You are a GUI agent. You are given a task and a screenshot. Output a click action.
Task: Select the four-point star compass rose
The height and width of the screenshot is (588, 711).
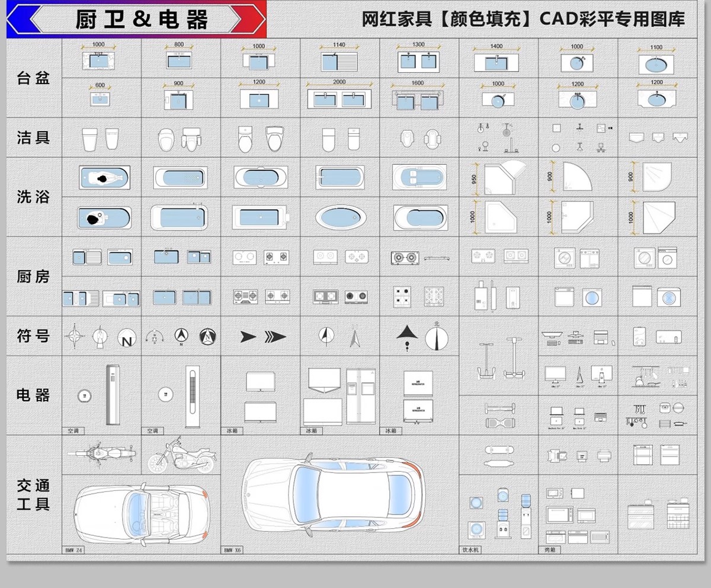click(74, 337)
